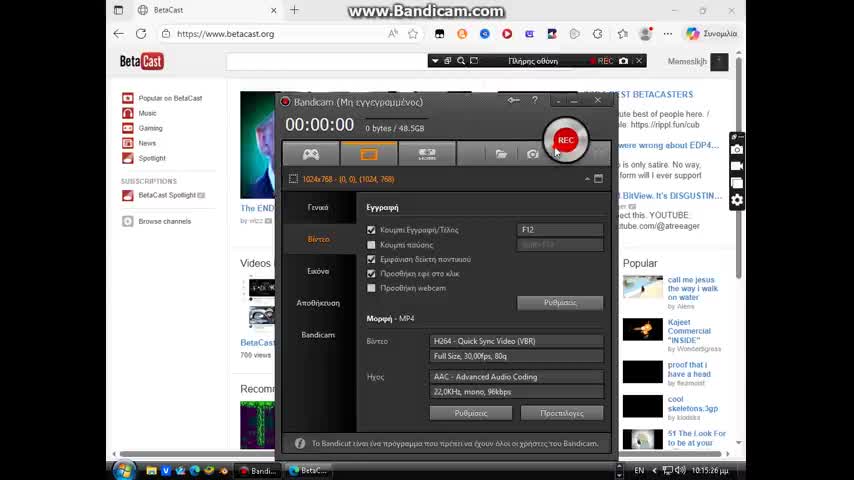The height and width of the screenshot is (480, 854).
Task: Click camera capture icon in top recording bar
Action: tap(624, 61)
